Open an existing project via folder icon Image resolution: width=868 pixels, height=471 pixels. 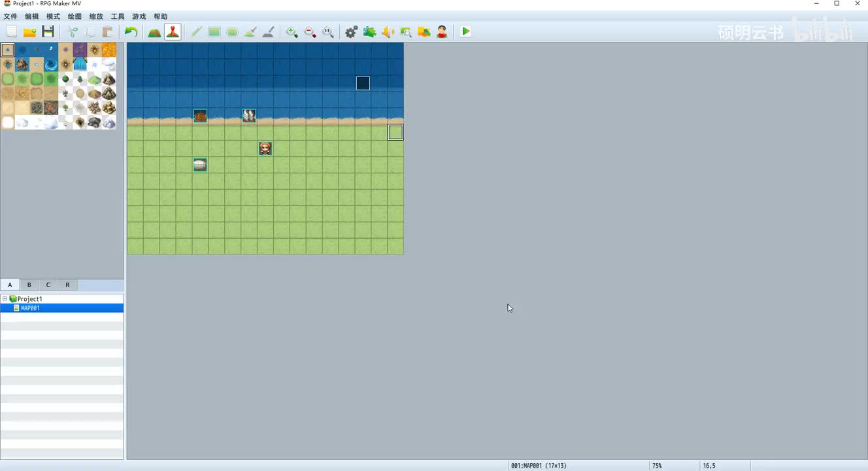(x=29, y=31)
